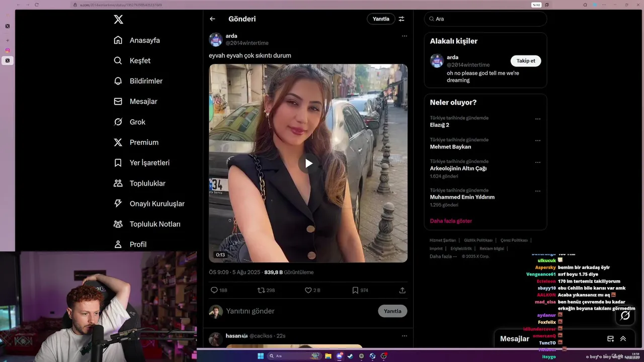Screen dimensions: 644x362
Task: Open the Profil page
Action: pyautogui.click(x=130, y=244)
